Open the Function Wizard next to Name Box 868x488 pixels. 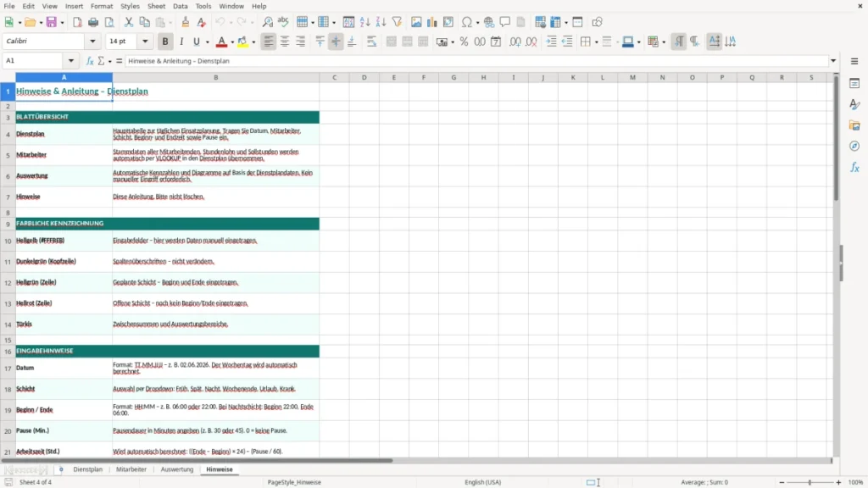90,61
